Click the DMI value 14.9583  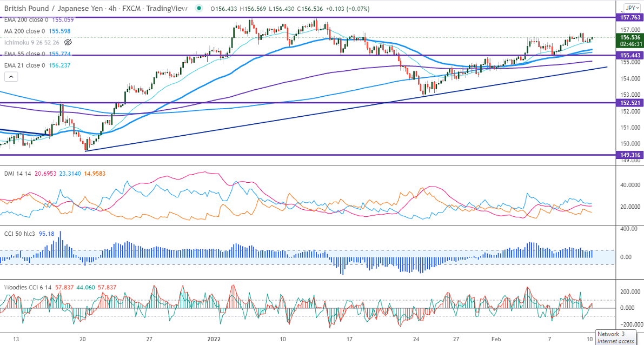pyautogui.click(x=95, y=174)
